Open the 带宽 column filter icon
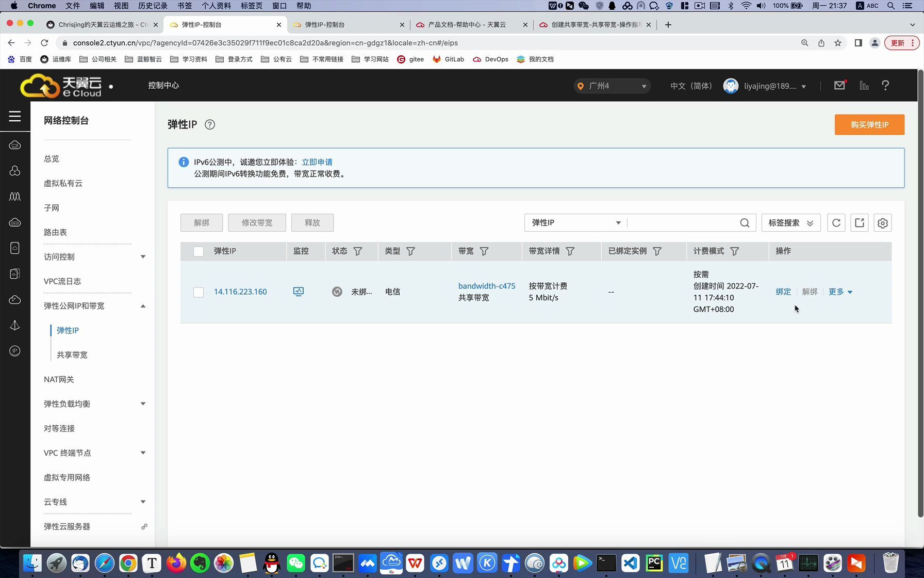 point(485,251)
